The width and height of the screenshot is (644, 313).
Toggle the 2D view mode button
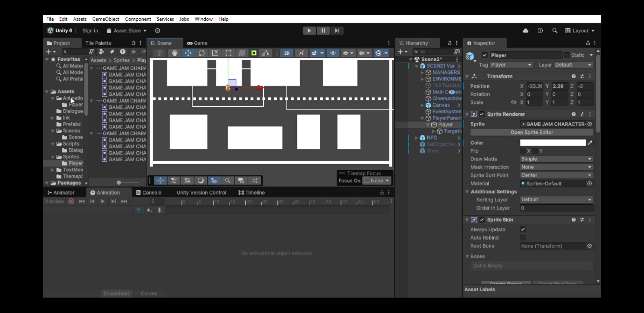click(287, 53)
